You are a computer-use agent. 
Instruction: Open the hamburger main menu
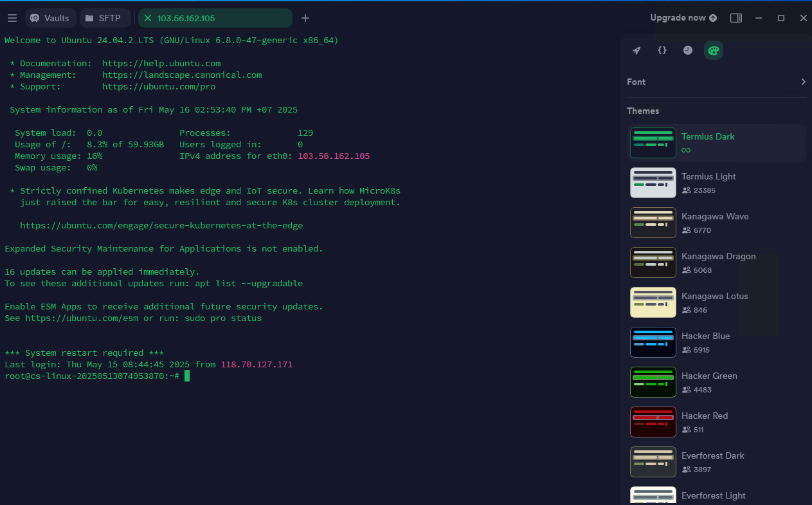tap(12, 18)
